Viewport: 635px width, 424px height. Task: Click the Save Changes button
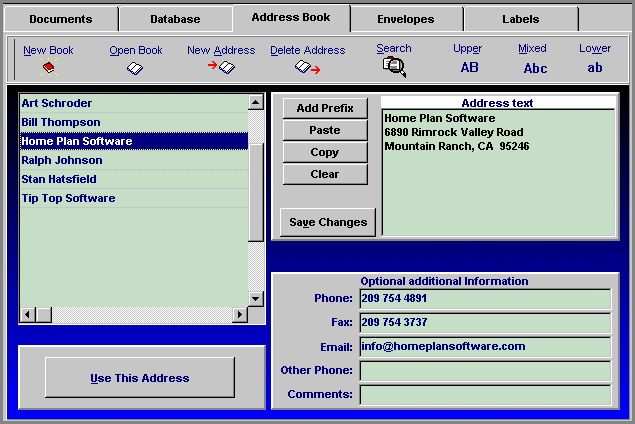tap(328, 222)
